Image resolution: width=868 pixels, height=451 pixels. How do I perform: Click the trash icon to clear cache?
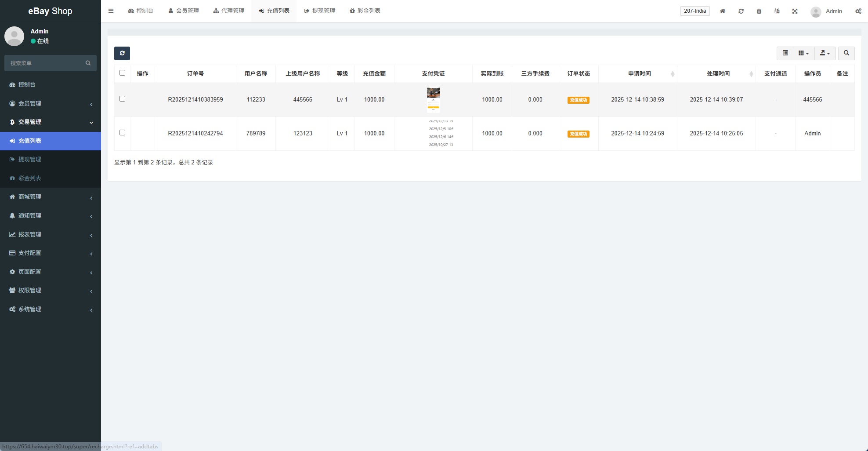coord(759,11)
